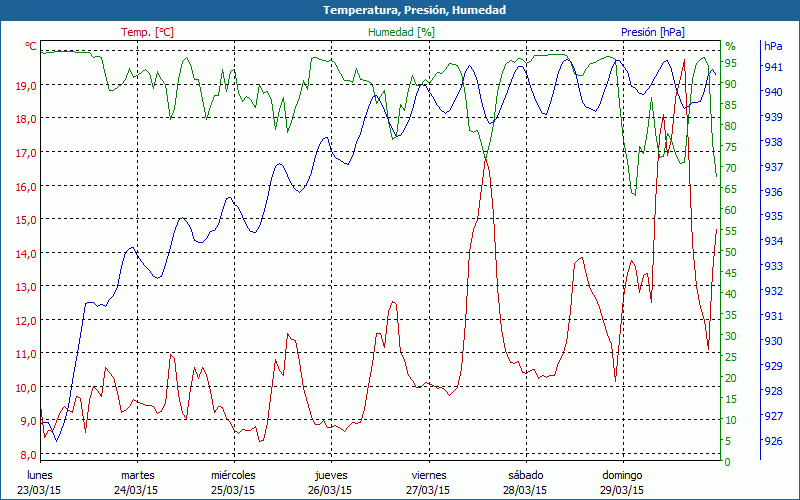
Task: Select the blue Presión [hPa] legend label
Action: [653, 32]
